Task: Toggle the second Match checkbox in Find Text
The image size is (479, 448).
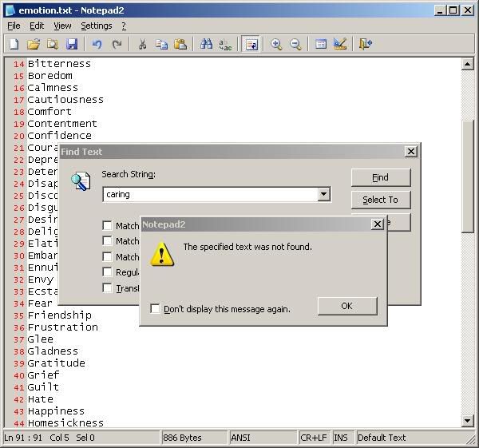Action: (x=107, y=241)
